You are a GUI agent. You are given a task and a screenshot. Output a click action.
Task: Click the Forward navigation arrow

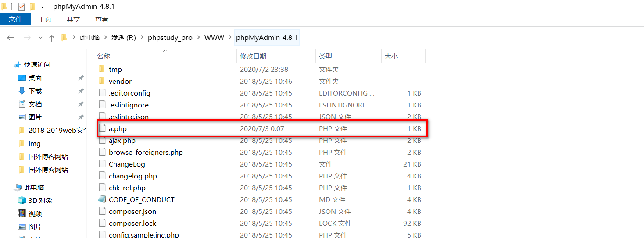27,38
